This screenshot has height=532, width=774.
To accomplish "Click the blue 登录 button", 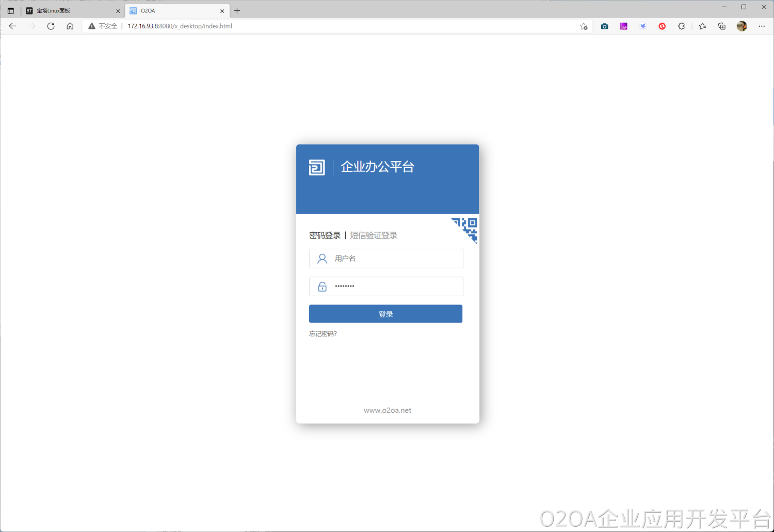I will pyautogui.click(x=385, y=314).
